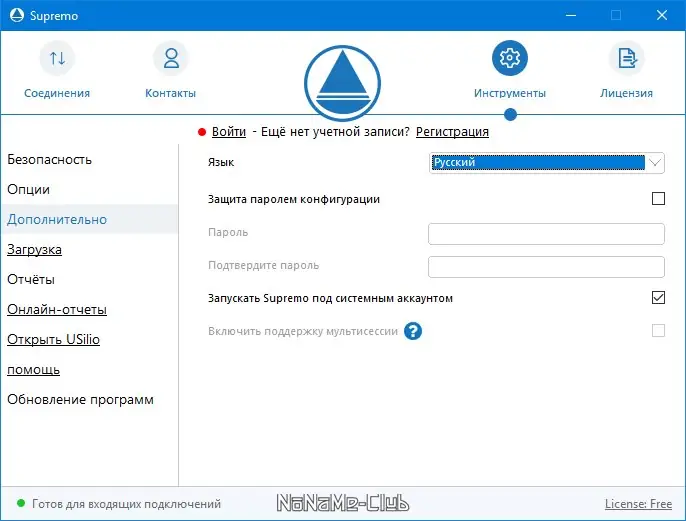
Task: Close the Supremo window
Action: point(662,15)
